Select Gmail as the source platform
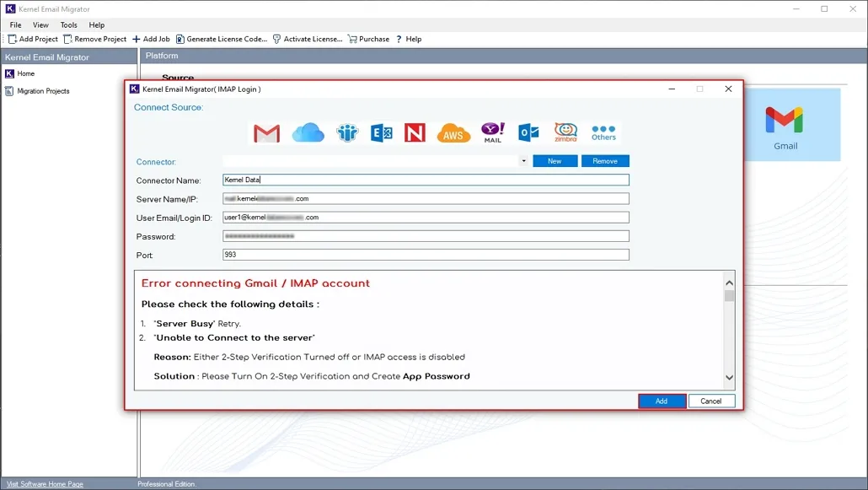 pos(265,132)
